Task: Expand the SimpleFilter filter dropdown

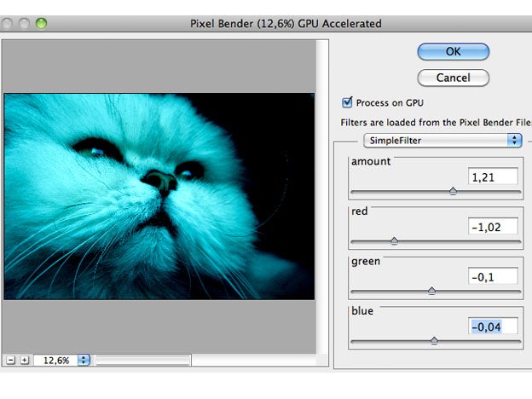Action: click(x=442, y=140)
